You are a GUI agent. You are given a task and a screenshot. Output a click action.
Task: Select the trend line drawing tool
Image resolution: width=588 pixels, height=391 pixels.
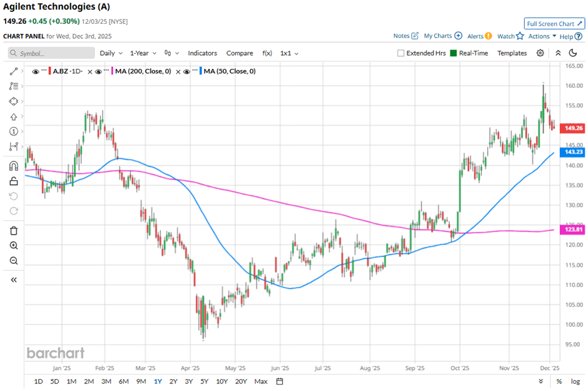14,72
